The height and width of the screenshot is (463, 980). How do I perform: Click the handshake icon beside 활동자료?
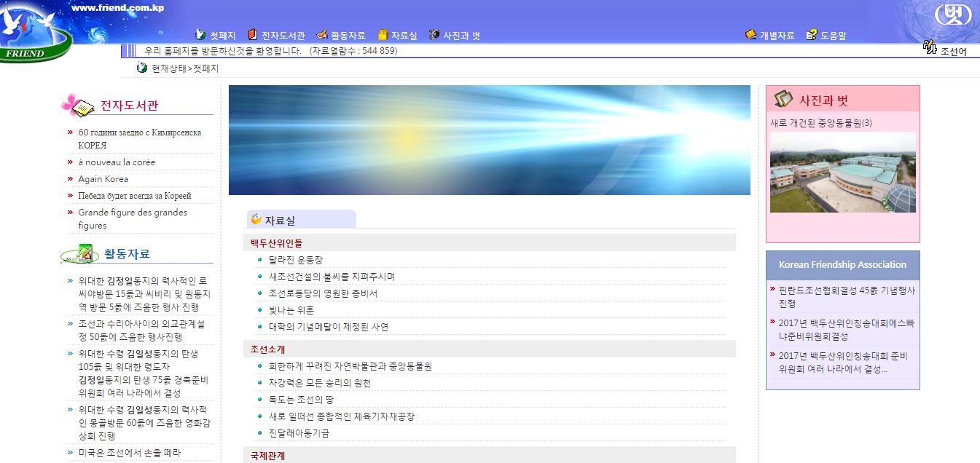322,35
